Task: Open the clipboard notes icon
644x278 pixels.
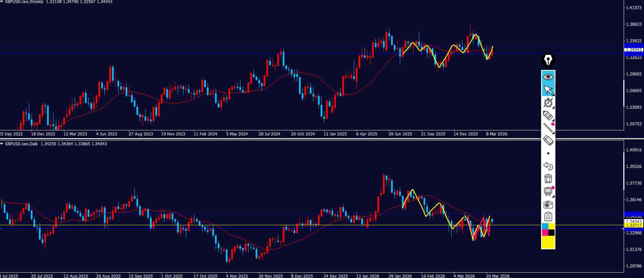Action: click(548, 217)
